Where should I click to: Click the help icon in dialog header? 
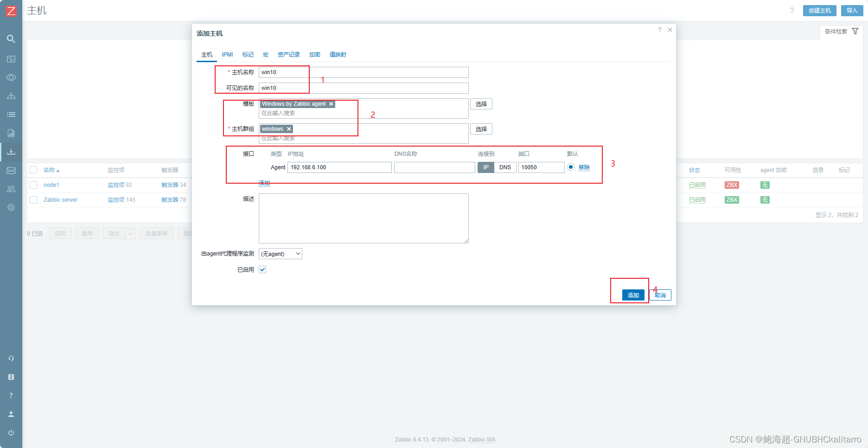(x=660, y=30)
